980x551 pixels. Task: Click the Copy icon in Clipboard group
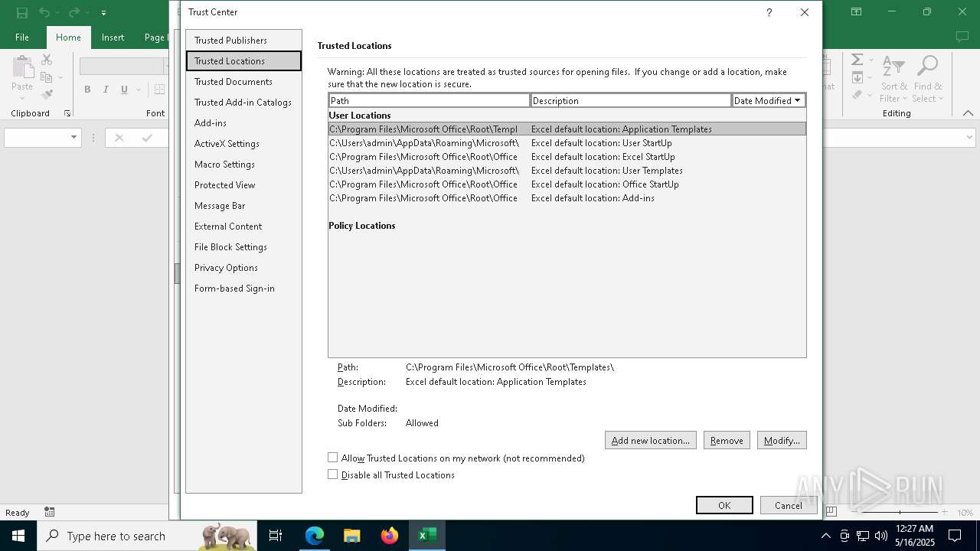47,77
